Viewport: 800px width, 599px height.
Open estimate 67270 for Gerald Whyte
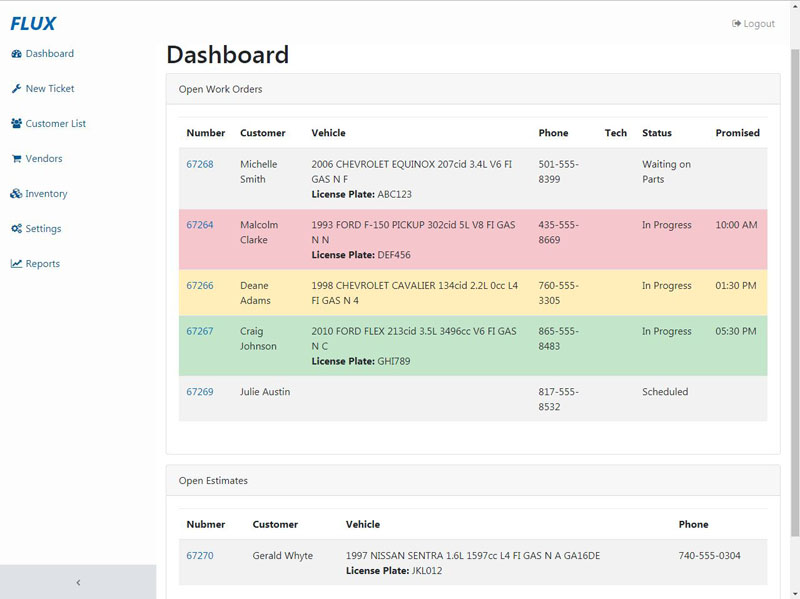pos(200,556)
